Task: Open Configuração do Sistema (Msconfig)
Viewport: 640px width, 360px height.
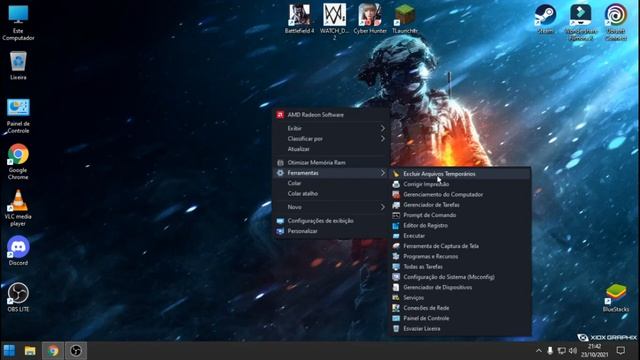Action: point(460,277)
